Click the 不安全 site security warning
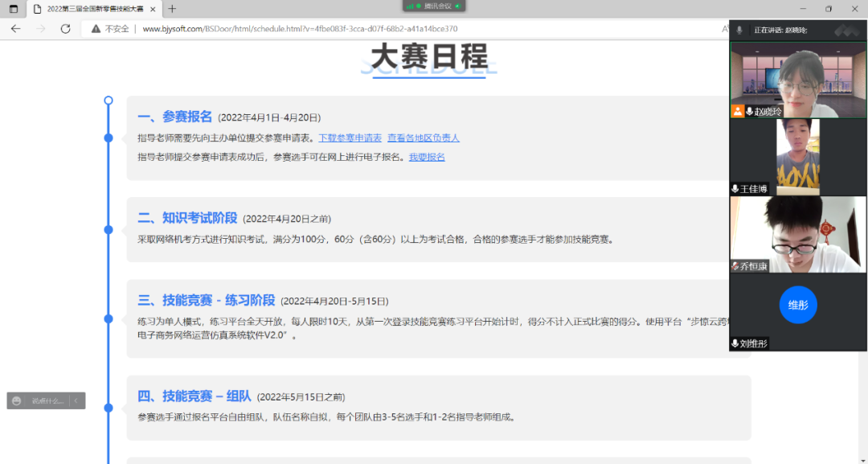The image size is (868, 464). point(111,28)
